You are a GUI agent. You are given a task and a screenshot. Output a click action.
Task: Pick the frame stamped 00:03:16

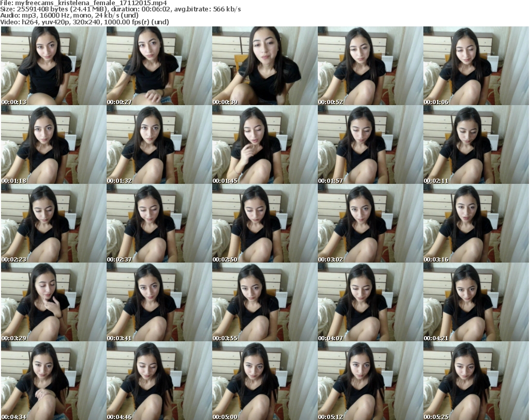pos(476,223)
